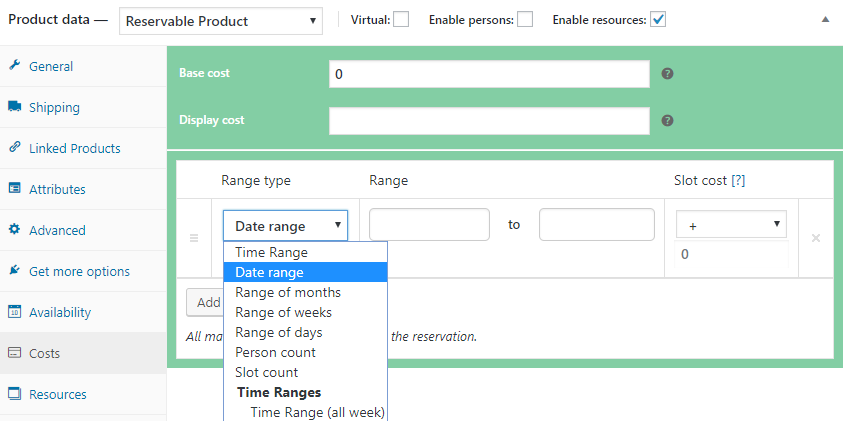This screenshot has width=843, height=421.
Task: Click the calendar icon for Availability
Action: (15, 312)
